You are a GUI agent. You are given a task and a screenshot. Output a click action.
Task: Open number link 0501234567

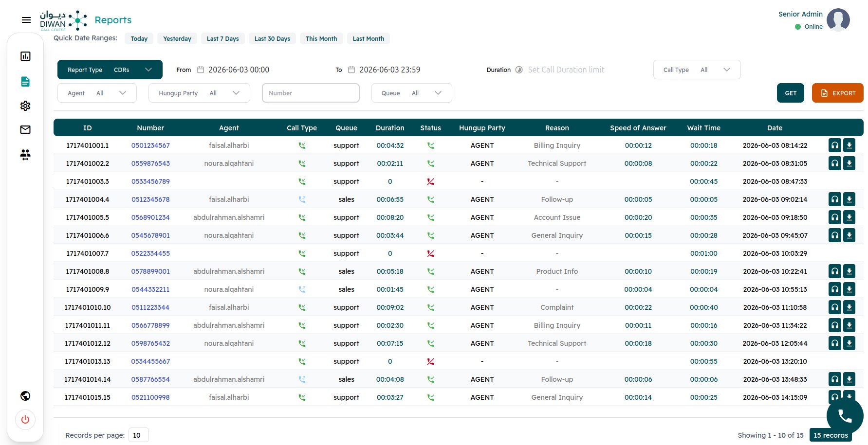[x=150, y=145]
